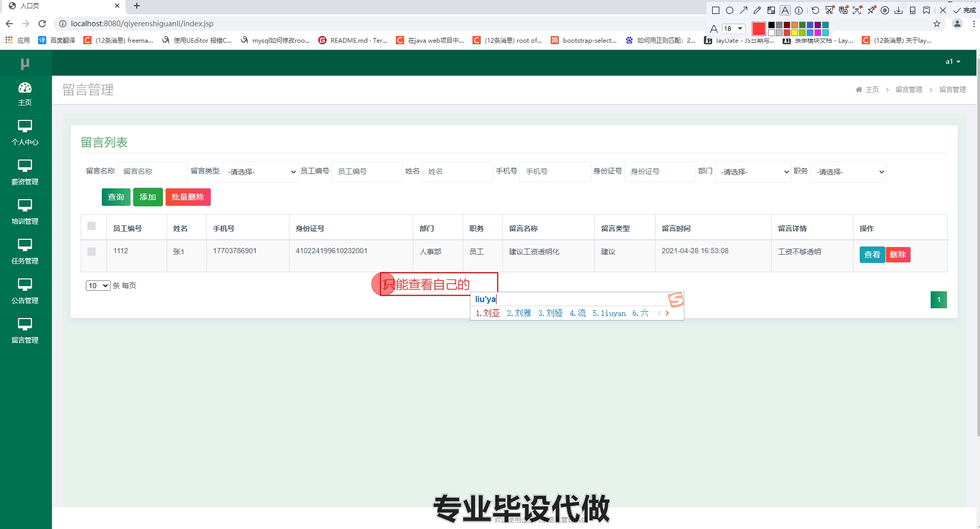Click 删除 for the 张1 row

[x=898, y=255]
